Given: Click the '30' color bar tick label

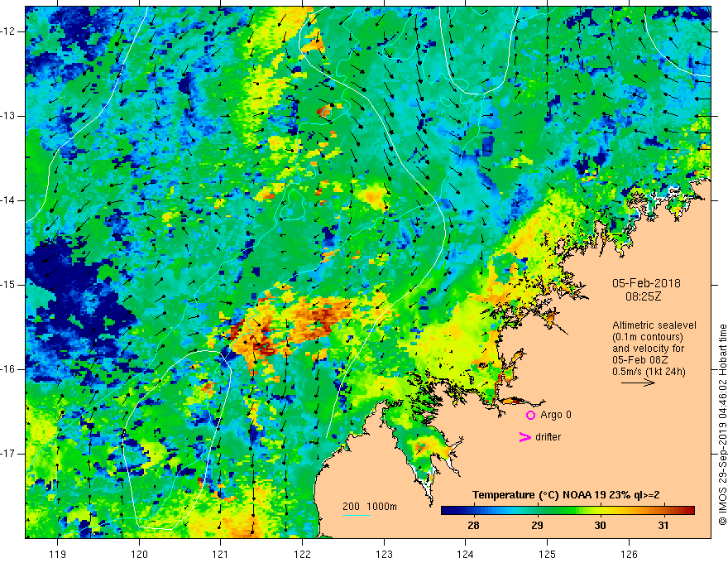Looking at the screenshot, I should (x=600, y=526).
